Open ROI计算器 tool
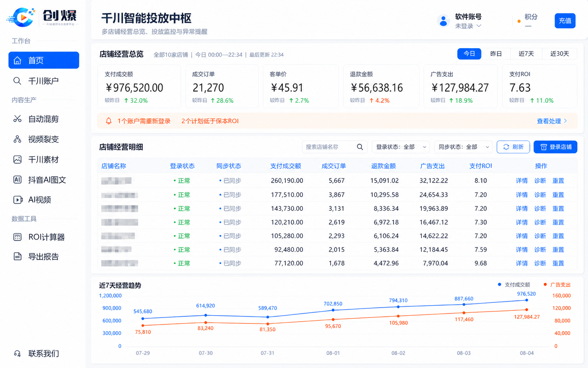Viewport: 588px width, 368px height. point(44,237)
